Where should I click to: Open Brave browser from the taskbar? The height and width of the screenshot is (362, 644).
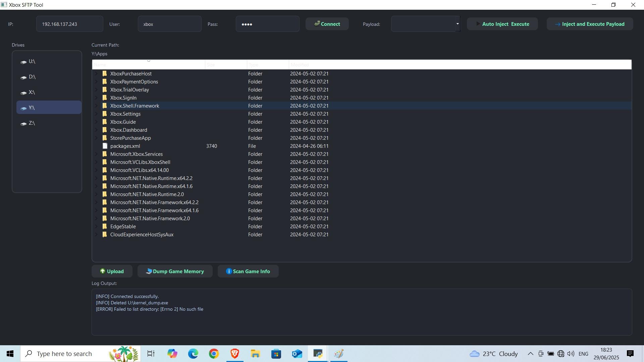[x=234, y=354]
